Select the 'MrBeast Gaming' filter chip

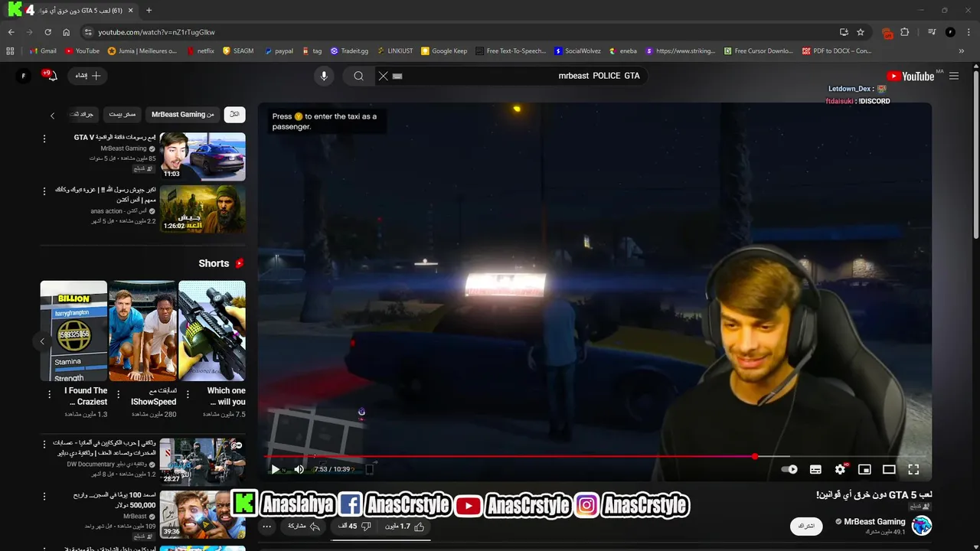(x=182, y=114)
